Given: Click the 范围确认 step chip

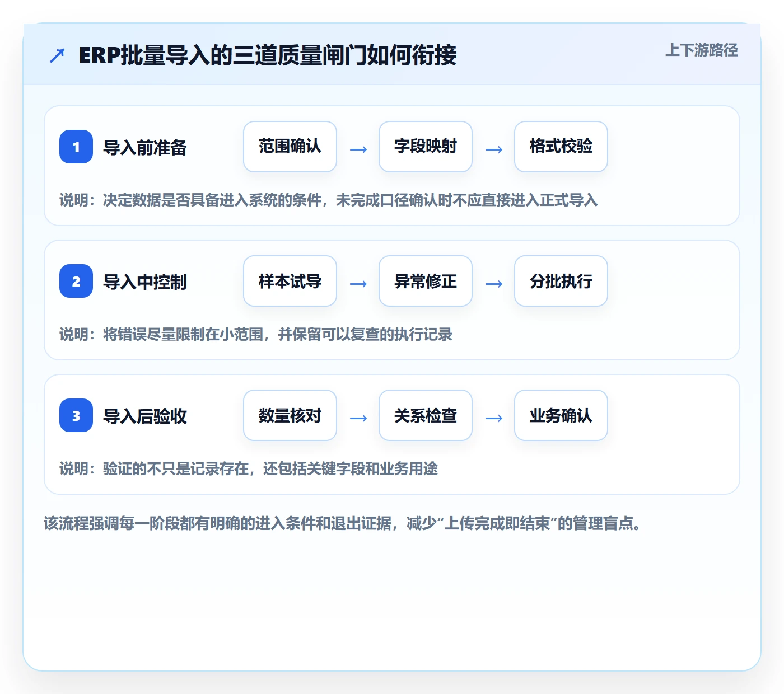Looking at the screenshot, I should pyautogui.click(x=290, y=147).
